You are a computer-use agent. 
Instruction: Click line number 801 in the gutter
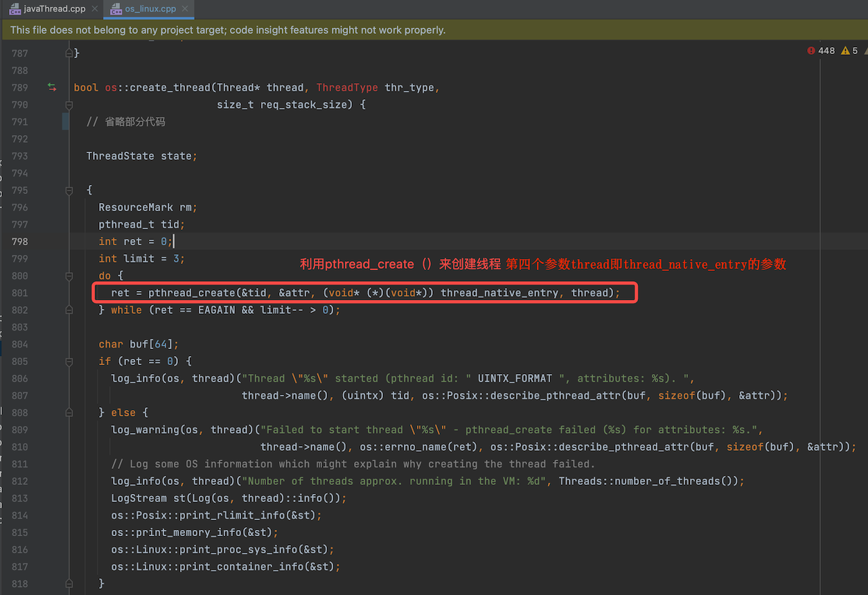19,293
